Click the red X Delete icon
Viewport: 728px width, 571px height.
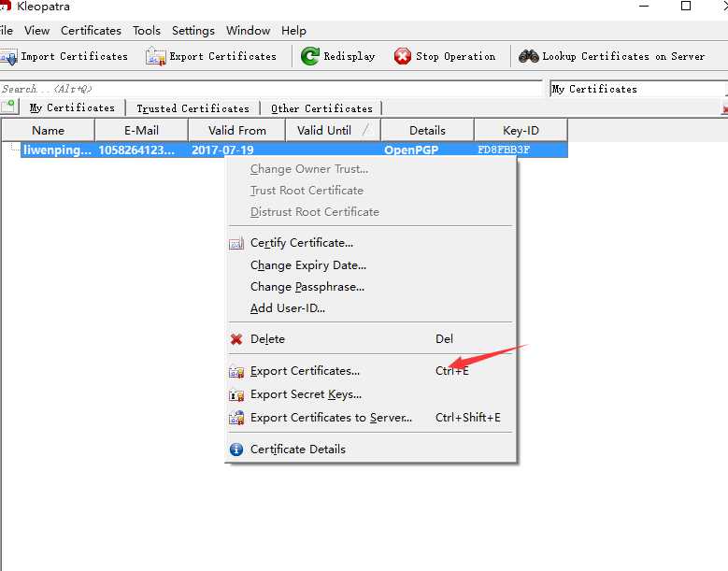pos(236,339)
